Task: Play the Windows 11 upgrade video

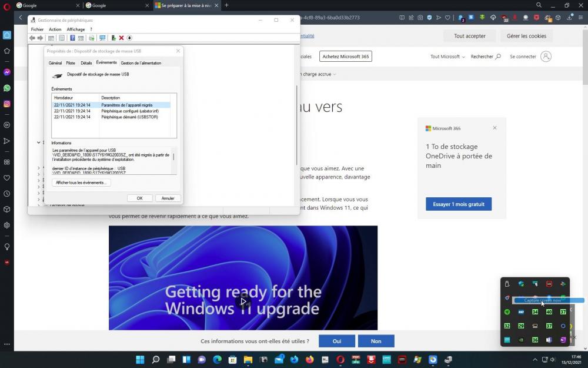Action: click(x=243, y=301)
